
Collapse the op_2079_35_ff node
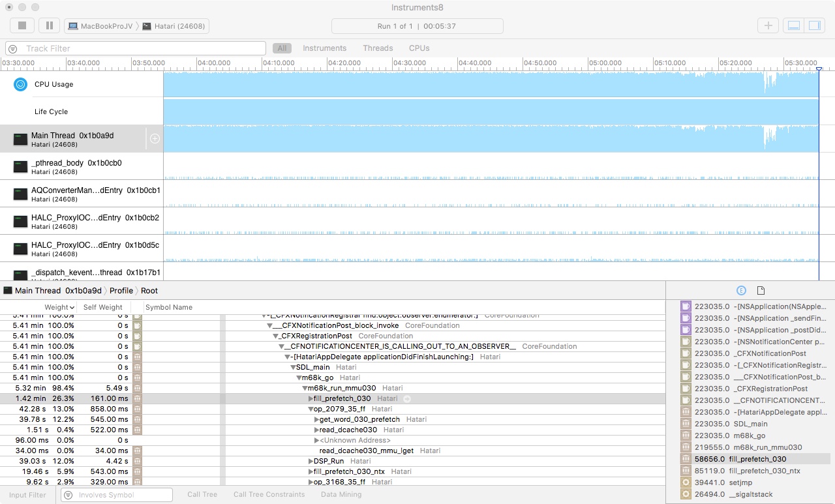click(311, 409)
